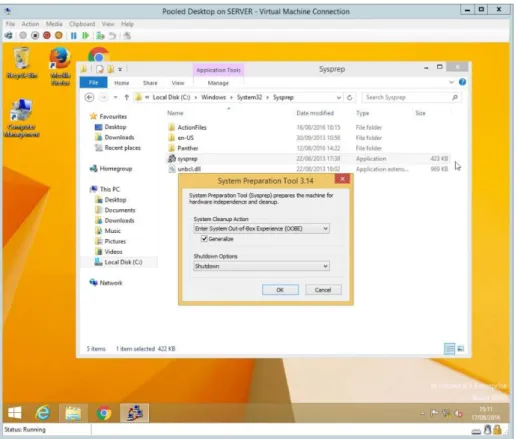
Task: Click the Windows Start button
Action: click(14, 413)
